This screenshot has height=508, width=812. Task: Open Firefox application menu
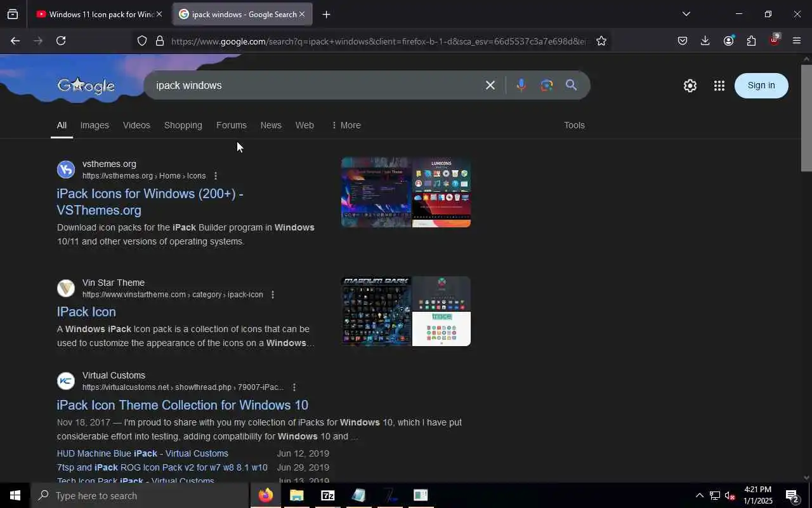tap(797, 41)
